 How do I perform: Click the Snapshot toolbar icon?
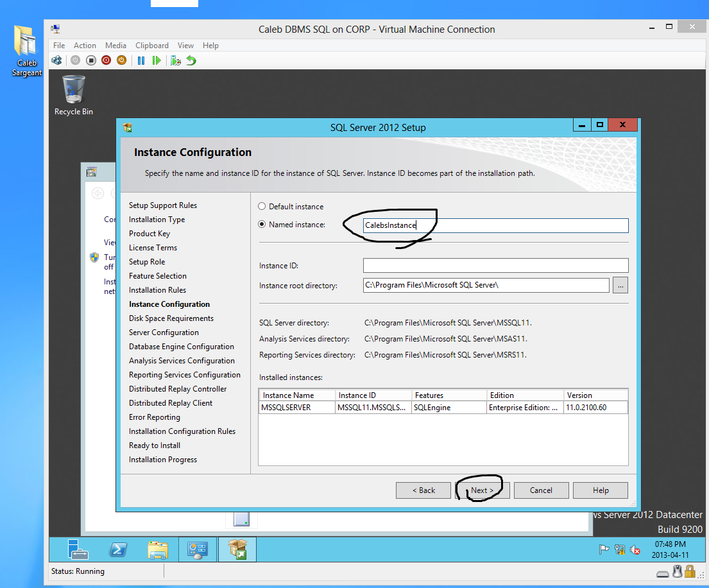(x=175, y=60)
